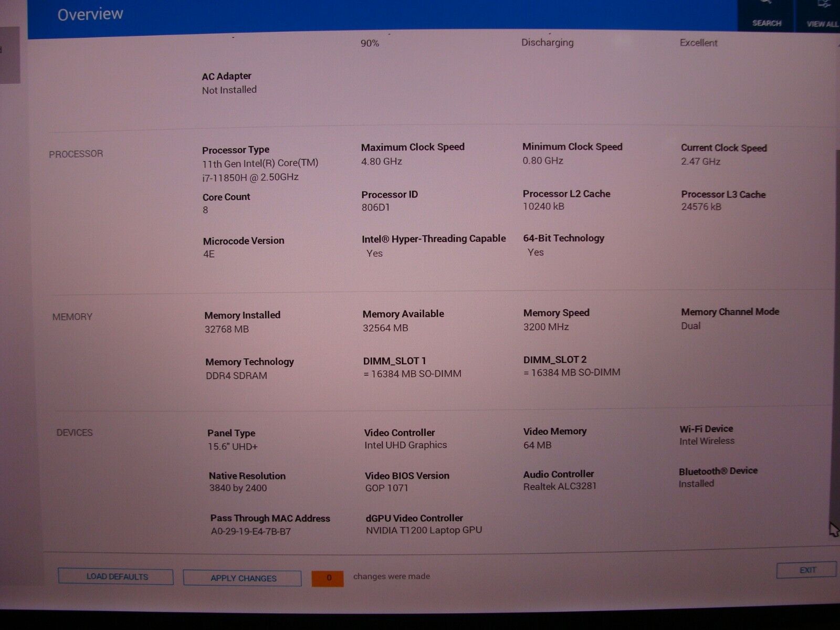Screen dimensions: 840x630
Task: Click Panel Type value 15.6" UHD+
Action: (233, 447)
